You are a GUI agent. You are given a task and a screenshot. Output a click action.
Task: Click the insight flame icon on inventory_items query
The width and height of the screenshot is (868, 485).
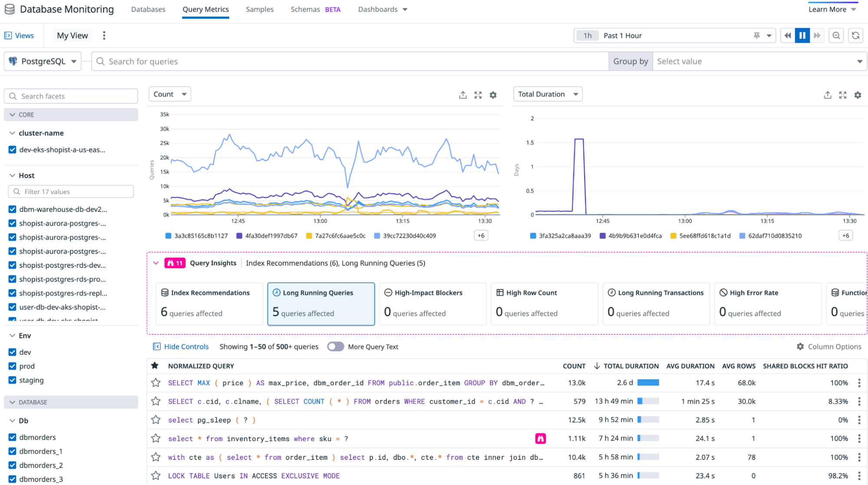click(x=540, y=439)
